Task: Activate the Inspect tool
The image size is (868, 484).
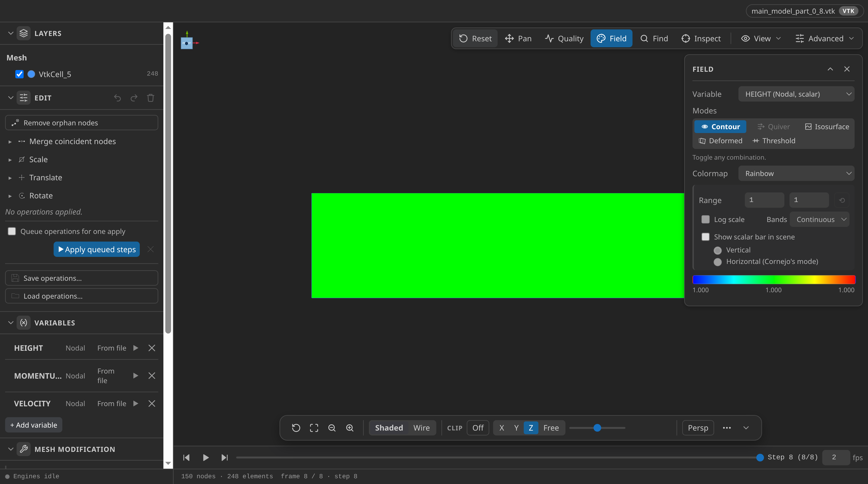Action: (701, 39)
